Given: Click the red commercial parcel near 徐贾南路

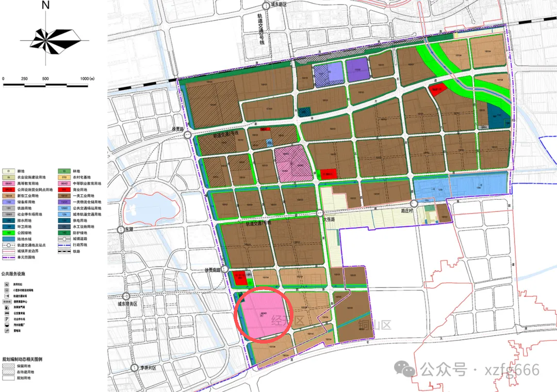Looking at the screenshot, I should tap(240, 278).
